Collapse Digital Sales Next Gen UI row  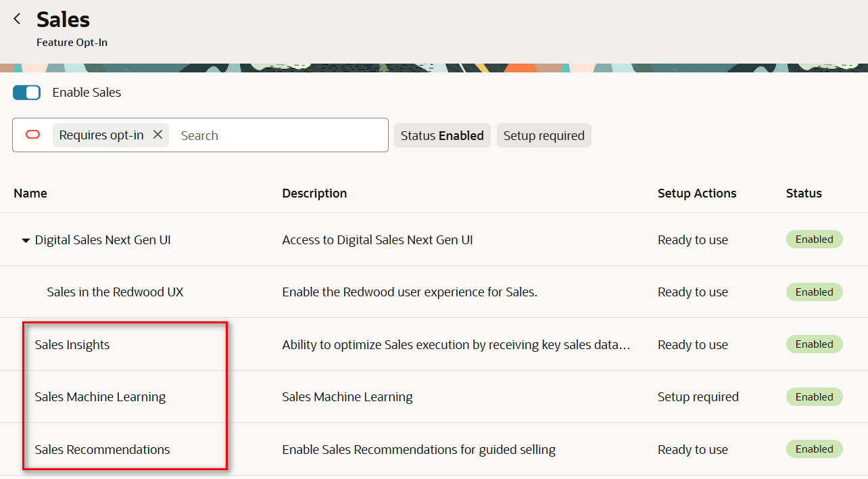coord(26,240)
